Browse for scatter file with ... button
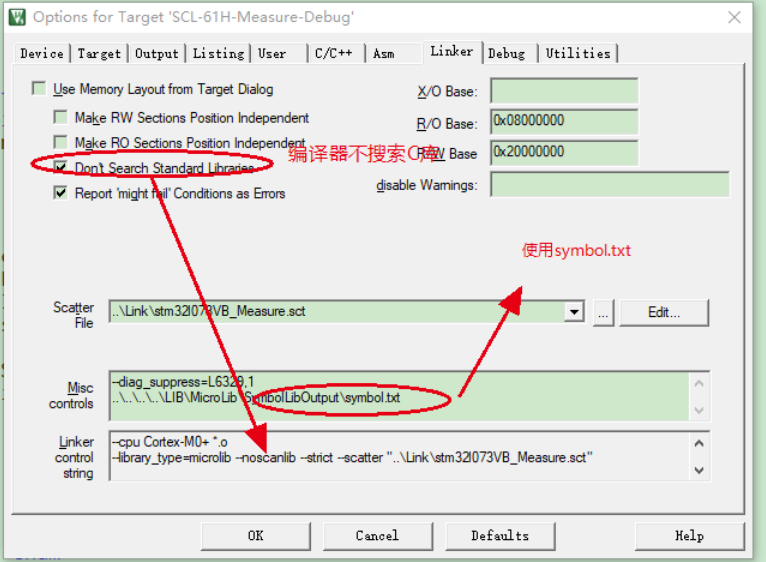Screen dimensions: 766x562 pyautogui.click(x=603, y=313)
